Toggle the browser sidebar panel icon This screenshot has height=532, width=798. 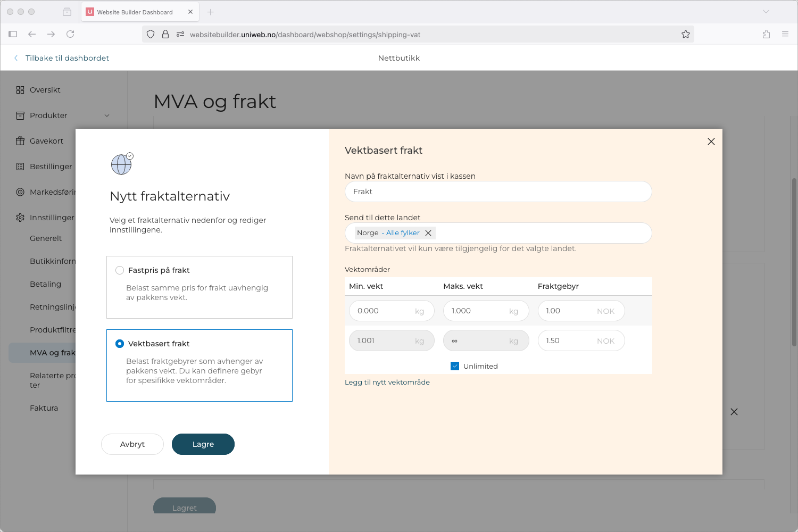pos(13,34)
